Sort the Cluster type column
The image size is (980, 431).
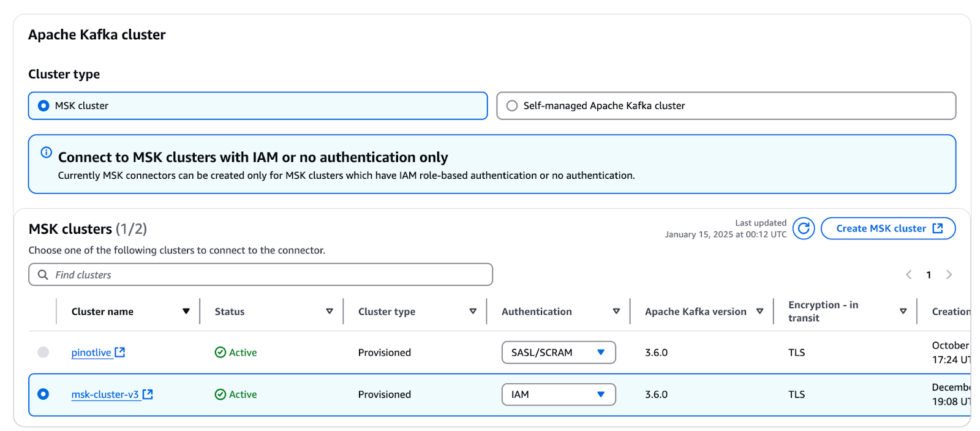tap(473, 312)
